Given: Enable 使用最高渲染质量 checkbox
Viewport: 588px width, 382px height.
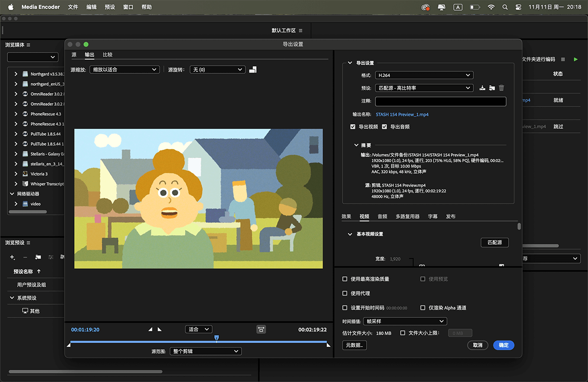Looking at the screenshot, I should coord(344,279).
